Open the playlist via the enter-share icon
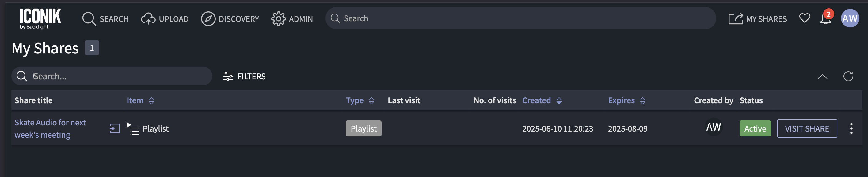 pyautogui.click(x=115, y=128)
